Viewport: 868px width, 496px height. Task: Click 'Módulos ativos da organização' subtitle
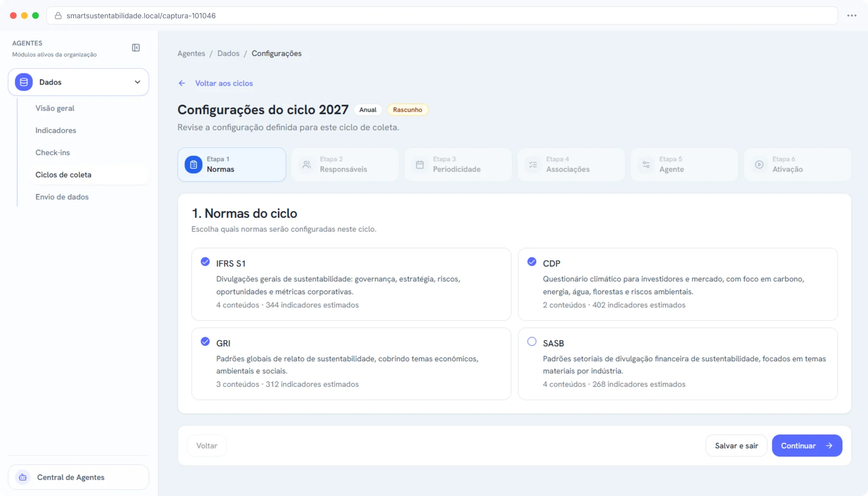click(x=54, y=54)
